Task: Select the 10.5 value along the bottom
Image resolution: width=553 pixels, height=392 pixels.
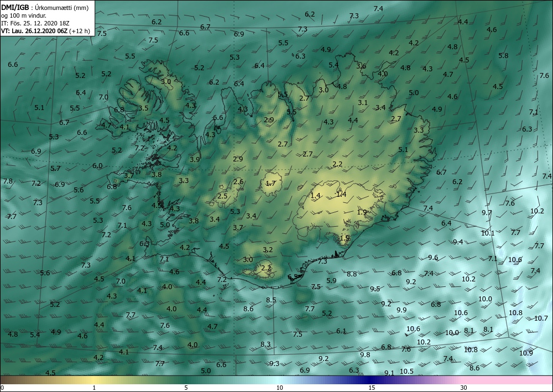Action: (406, 371)
